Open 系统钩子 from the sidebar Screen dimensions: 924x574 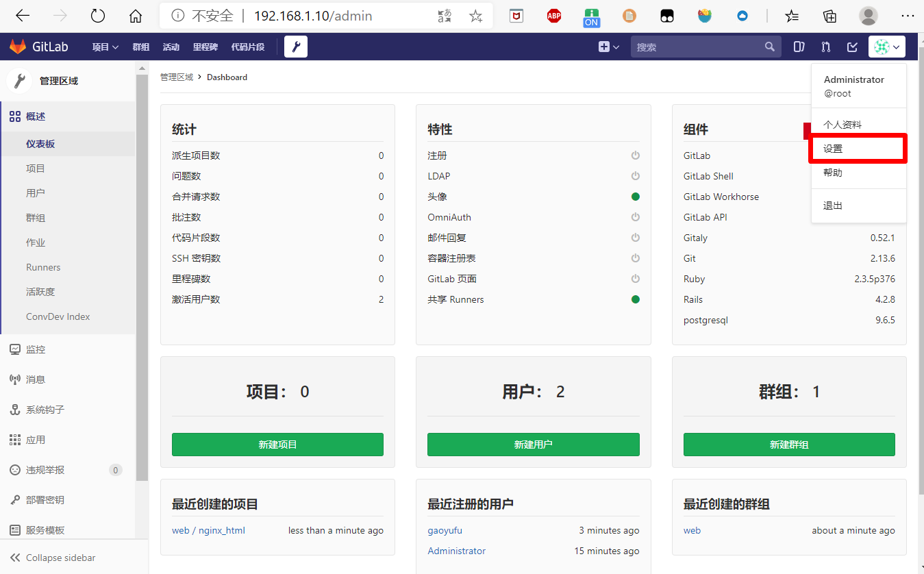pos(42,409)
